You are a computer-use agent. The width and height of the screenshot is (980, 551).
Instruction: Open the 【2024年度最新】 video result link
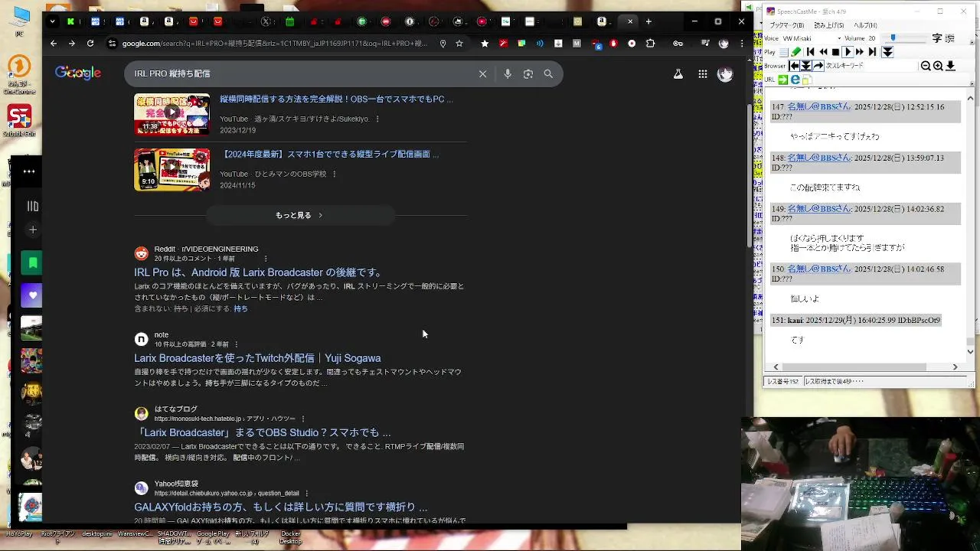[x=329, y=155]
